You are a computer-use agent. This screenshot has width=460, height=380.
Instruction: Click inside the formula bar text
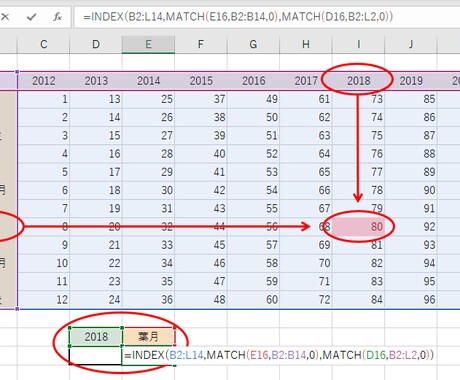[x=238, y=17]
